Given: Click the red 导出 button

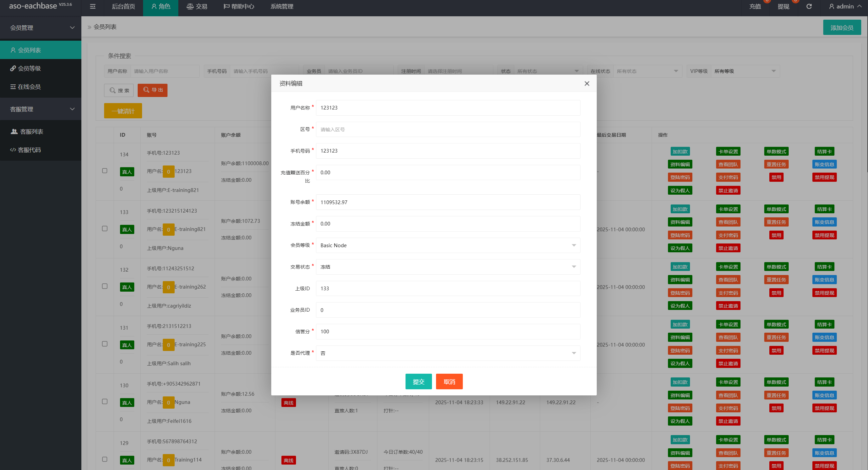Looking at the screenshot, I should pos(153,90).
